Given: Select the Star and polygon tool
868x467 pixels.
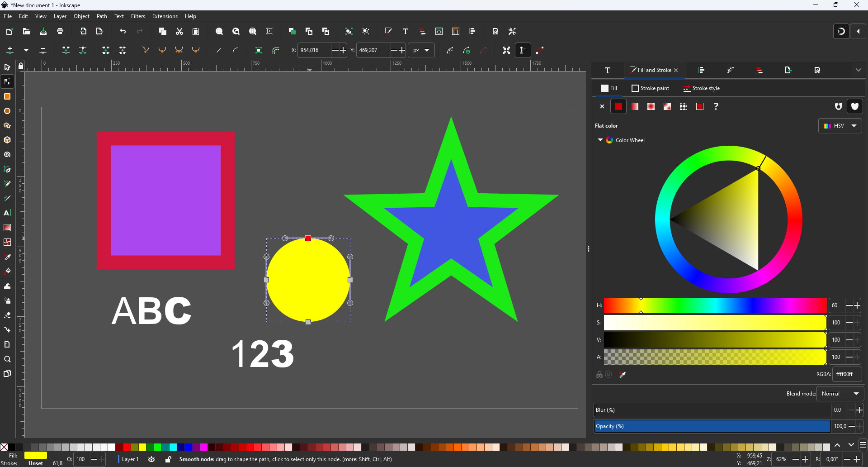Looking at the screenshot, I should (x=7, y=125).
